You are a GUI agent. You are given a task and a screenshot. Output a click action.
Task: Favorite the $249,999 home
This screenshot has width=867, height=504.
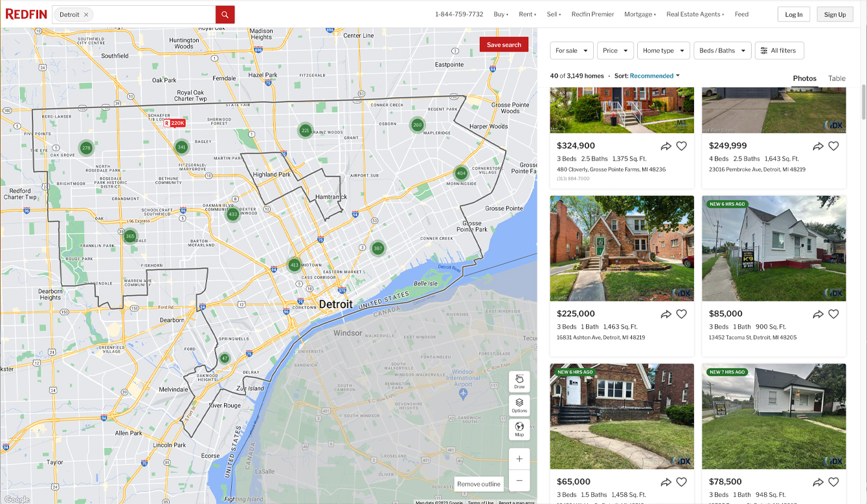[x=833, y=146]
